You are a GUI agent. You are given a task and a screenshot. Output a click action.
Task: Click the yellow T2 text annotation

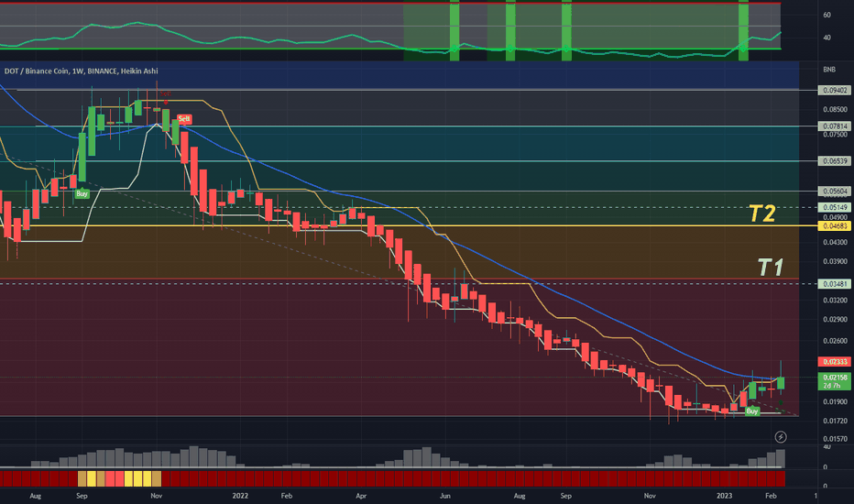point(762,214)
